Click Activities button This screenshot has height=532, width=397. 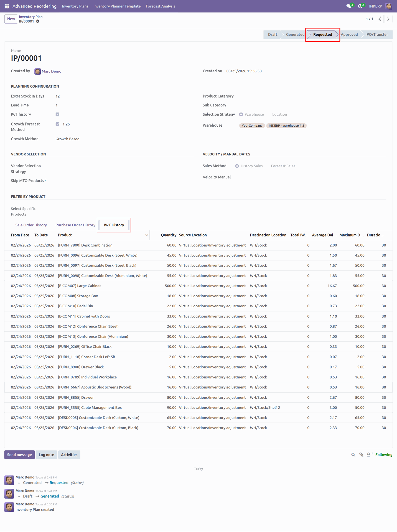click(69, 455)
